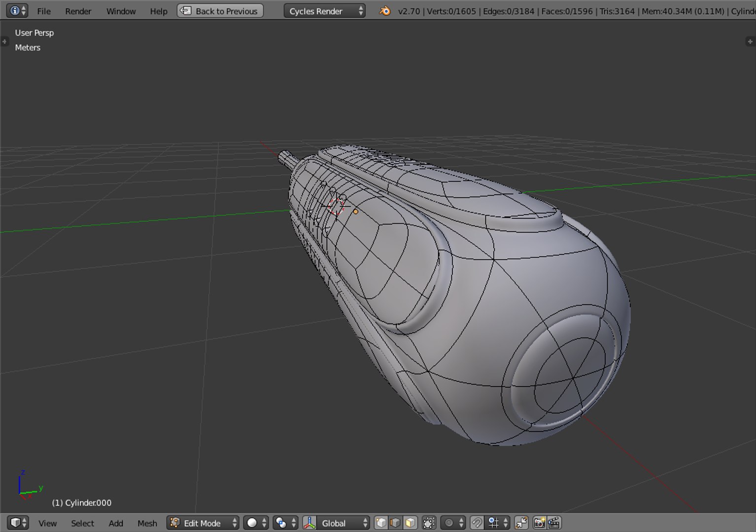756x532 pixels.
Task: Click the User Persp view label
Action: pos(34,33)
